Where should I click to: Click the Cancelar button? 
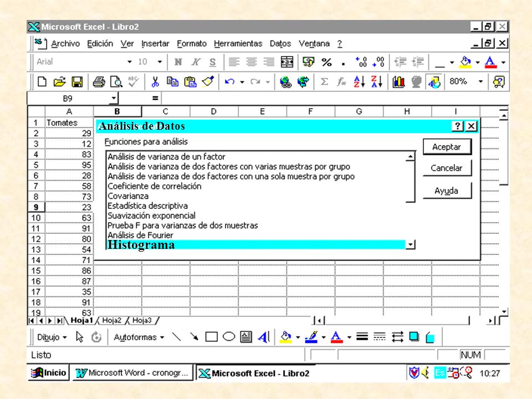[447, 168]
